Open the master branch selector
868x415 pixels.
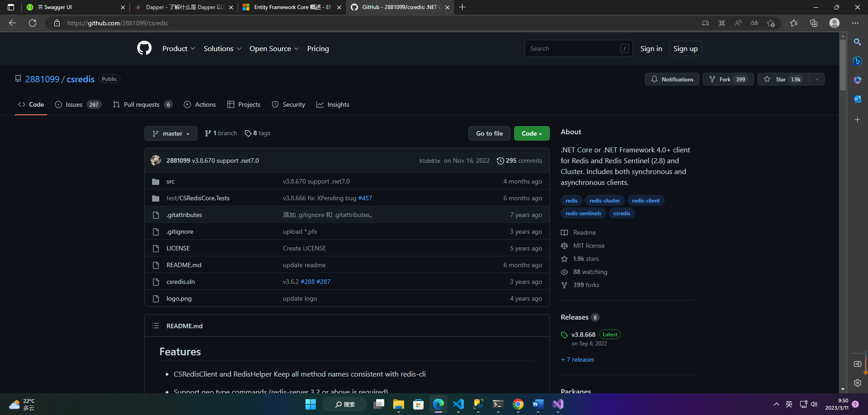coord(171,133)
